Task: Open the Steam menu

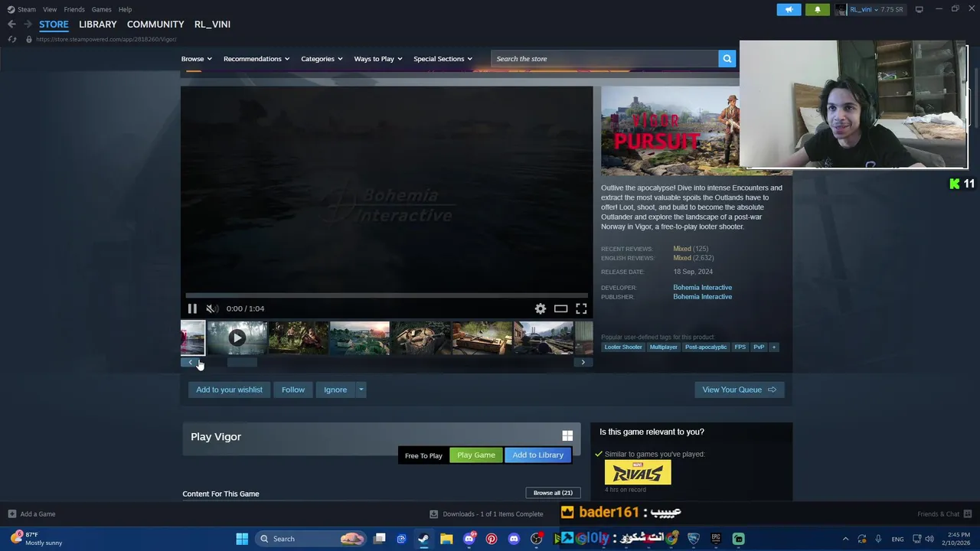Action: tap(21, 9)
